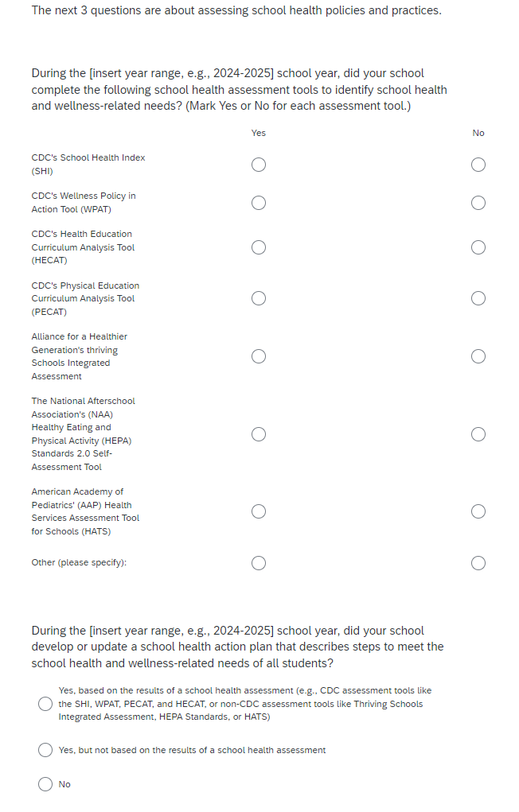Screen dimensions: 519x812
Task: Mark No for Wellness Policy in Action Tool
Action: pyautogui.click(x=478, y=203)
